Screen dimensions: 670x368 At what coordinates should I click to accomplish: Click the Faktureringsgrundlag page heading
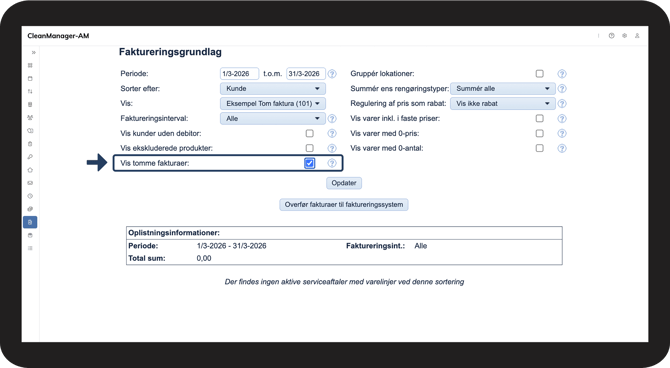(170, 52)
